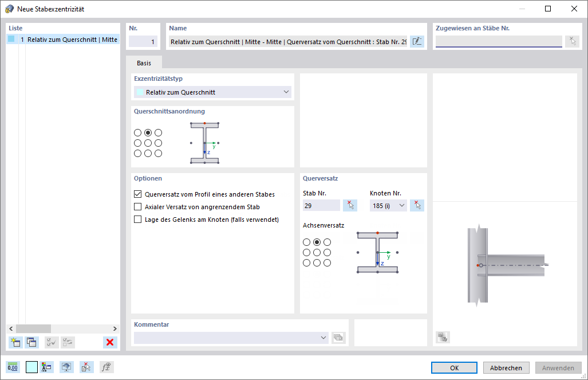
Task: Click the Nr. input field
Action: pos(143,42)
